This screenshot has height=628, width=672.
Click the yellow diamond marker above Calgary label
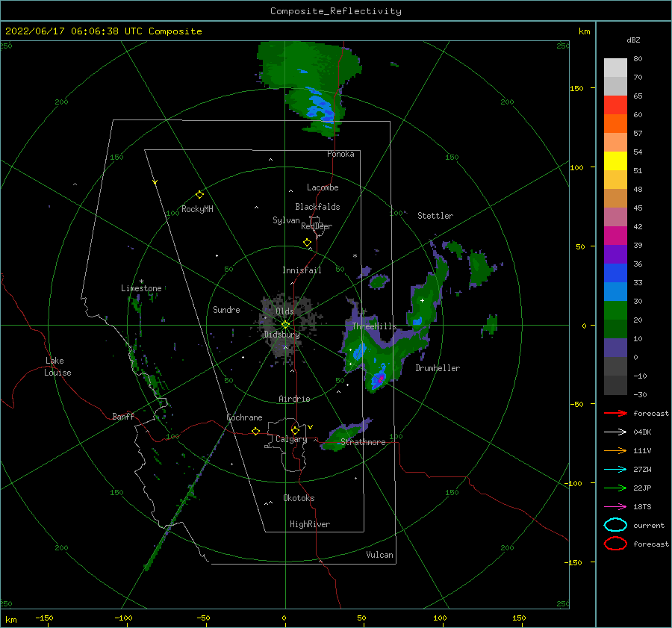295,430
